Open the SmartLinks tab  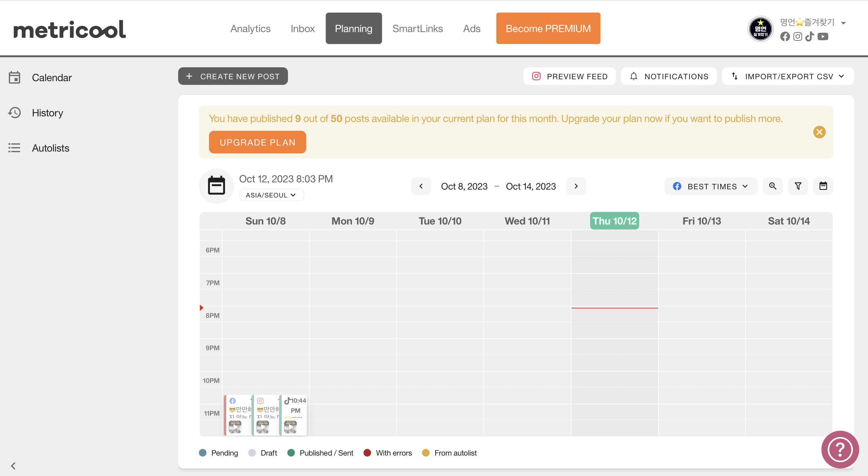coord(418,29)
